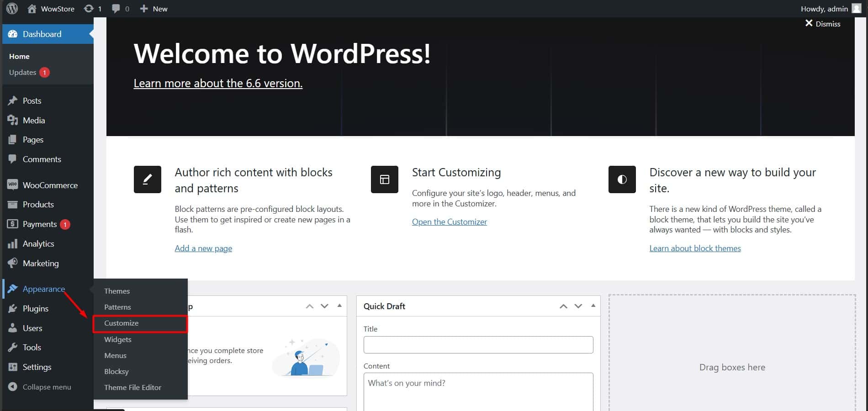Move the setup widget down arrow
868x411 pixels.
324,306
